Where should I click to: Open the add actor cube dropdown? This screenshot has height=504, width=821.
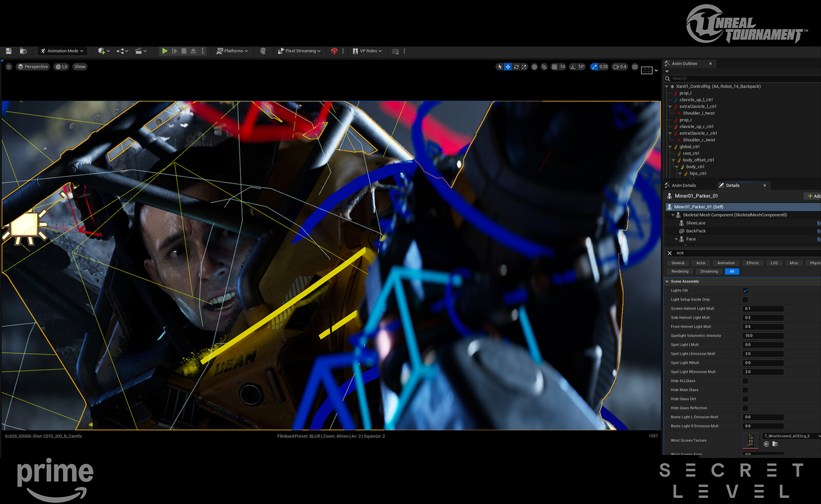pyautogui.click(x=104, y=51)
